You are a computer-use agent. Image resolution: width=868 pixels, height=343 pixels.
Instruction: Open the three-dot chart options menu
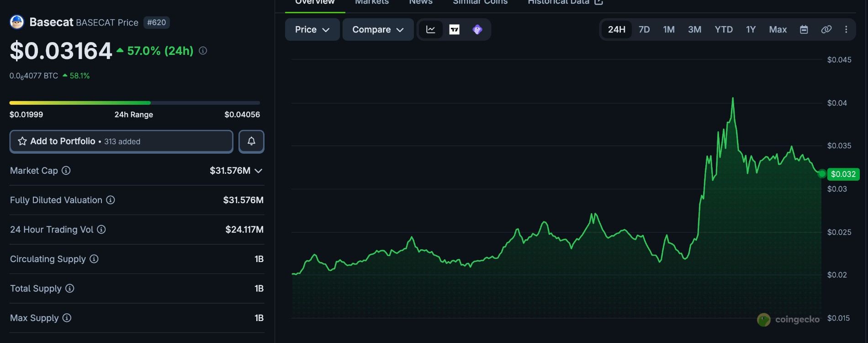coord(846,30)
